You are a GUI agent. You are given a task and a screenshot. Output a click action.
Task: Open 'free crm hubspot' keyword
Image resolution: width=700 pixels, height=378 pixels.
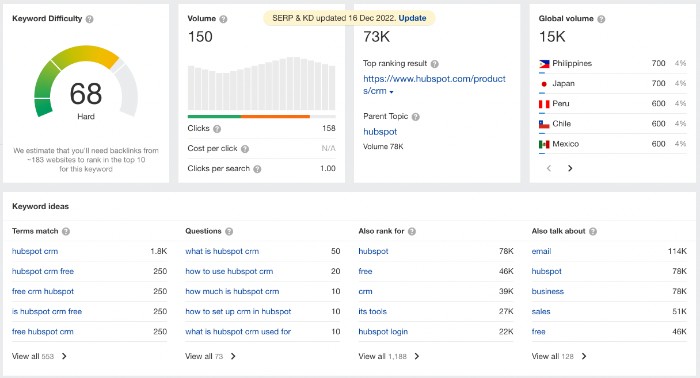[43, 291]
